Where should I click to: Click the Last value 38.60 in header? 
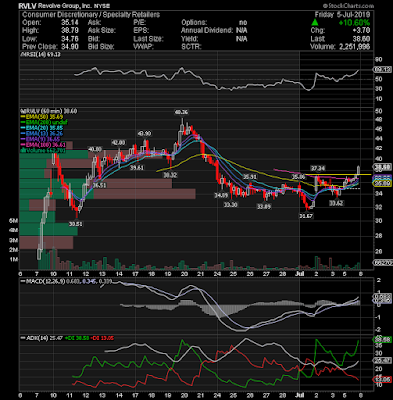(361, 39)
